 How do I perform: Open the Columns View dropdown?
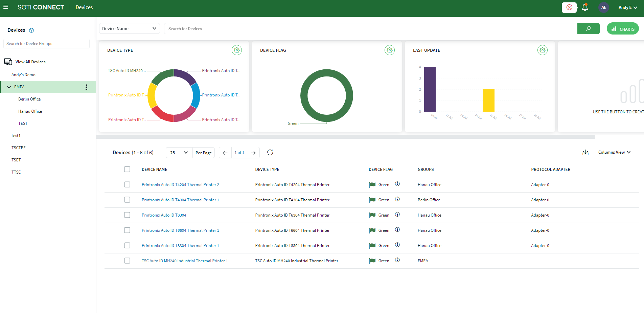click(x=614, y=152)
